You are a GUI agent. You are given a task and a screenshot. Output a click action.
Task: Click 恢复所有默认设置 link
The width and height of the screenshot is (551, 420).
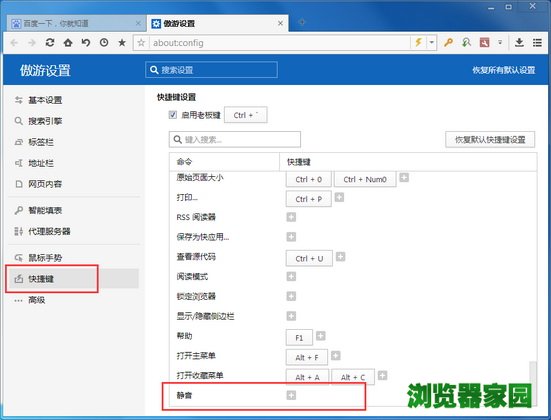tap(504, 70)
